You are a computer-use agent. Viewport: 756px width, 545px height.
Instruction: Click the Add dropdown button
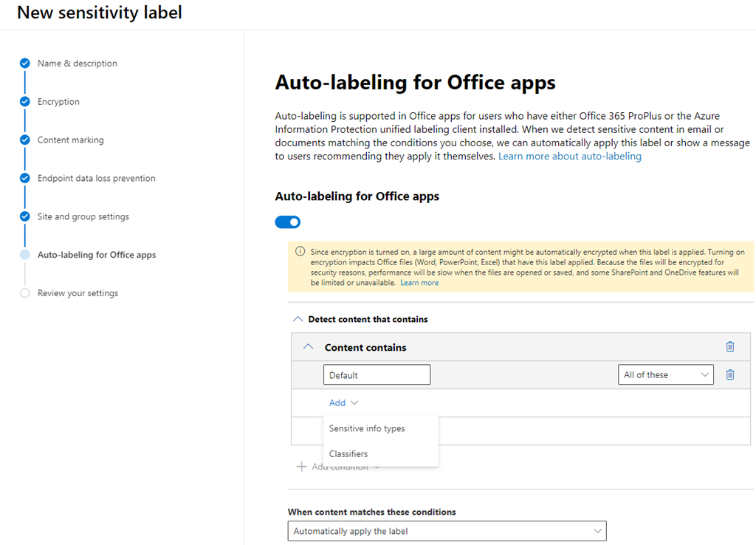(343, 403)
